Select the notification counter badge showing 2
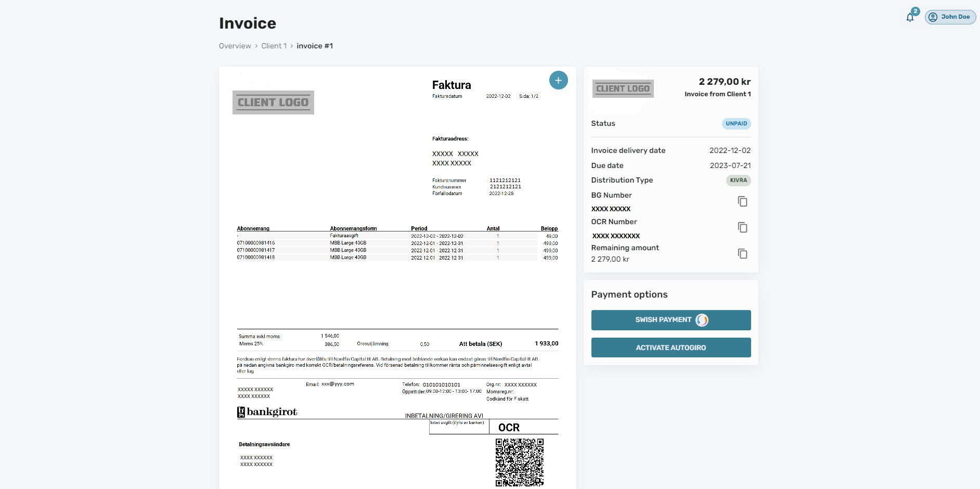This screenshot has height=489, width=980. [915, 11]
